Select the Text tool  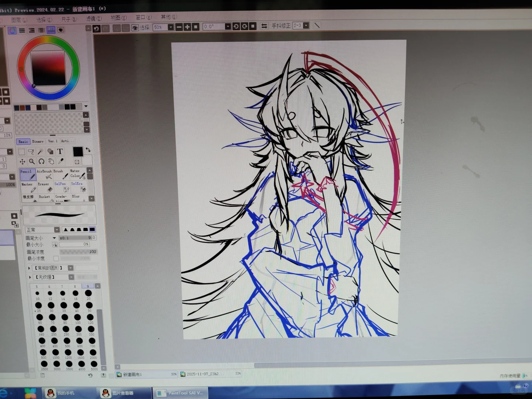pos(60,151)
